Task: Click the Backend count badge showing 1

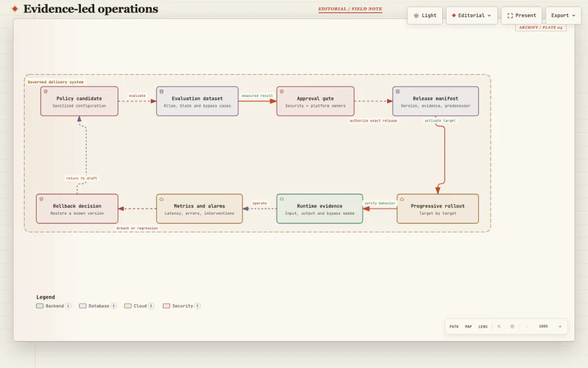Action: pos(68,306)
